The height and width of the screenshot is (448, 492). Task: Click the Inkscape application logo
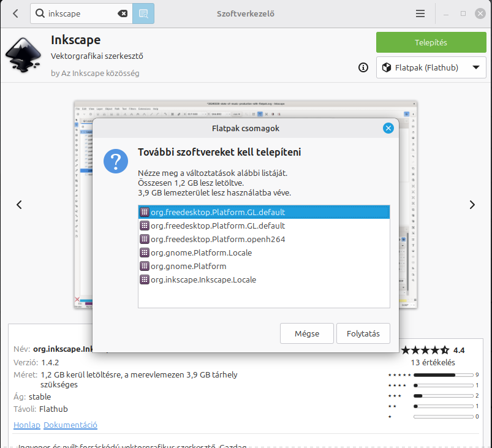[x=23, y=55]
